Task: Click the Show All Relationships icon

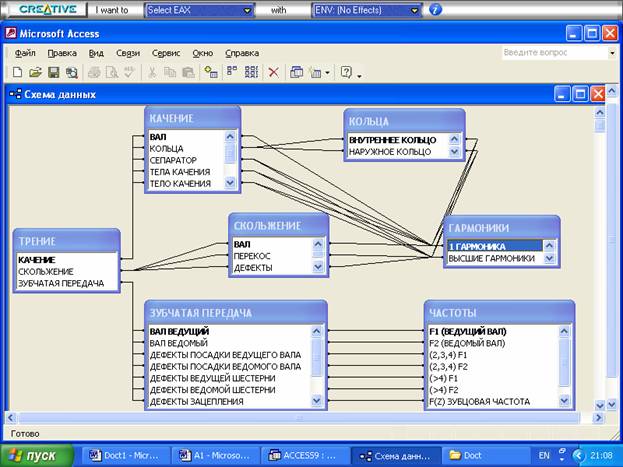Action: pos(251,72)
